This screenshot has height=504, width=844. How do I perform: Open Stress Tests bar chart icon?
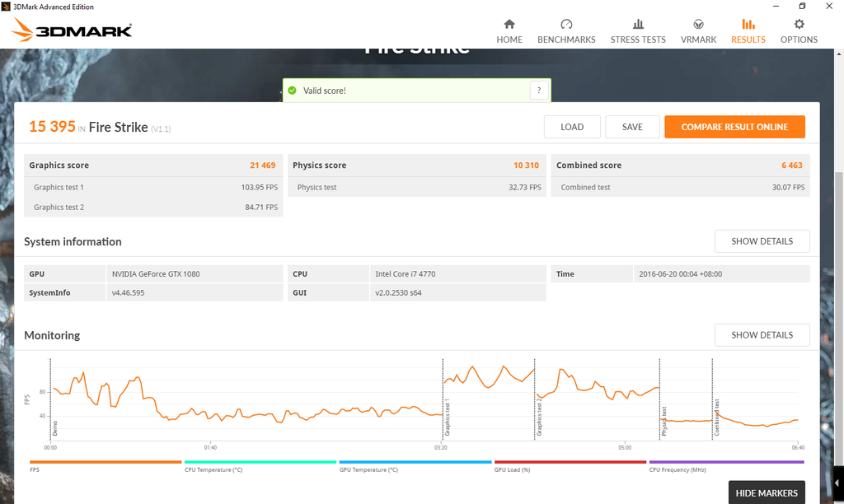point(638,24)
